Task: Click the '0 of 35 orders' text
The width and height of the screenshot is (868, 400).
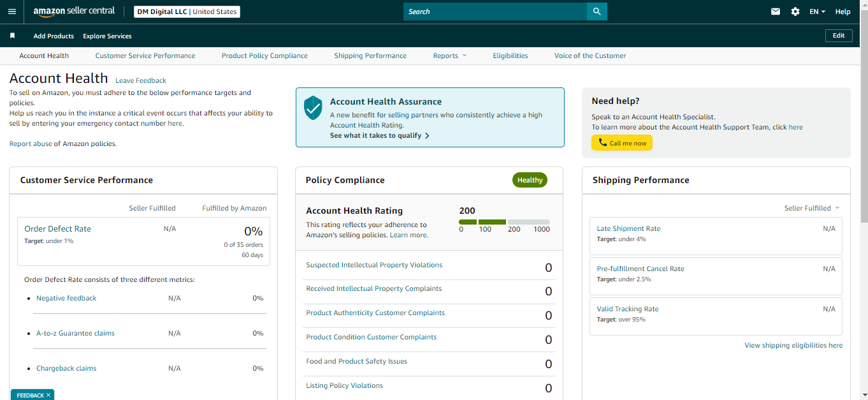Action: pos(243,245)
